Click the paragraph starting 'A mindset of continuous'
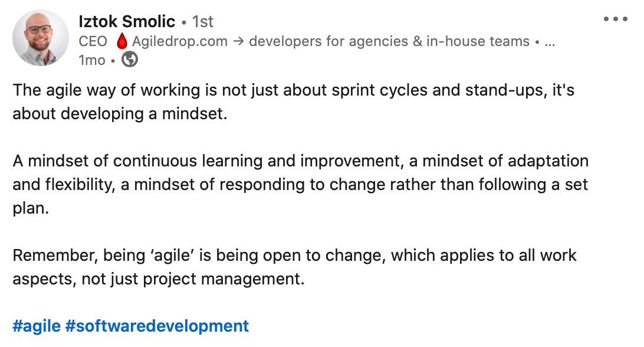Screen dimensions: 644x347 300,184
